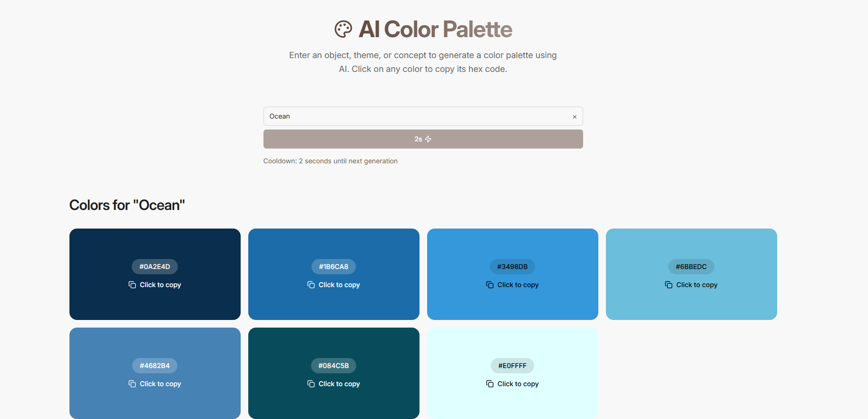The image size is (868, 419).
Task: Copy the dark navy #0A2E4D swatch
Action: 155,274
